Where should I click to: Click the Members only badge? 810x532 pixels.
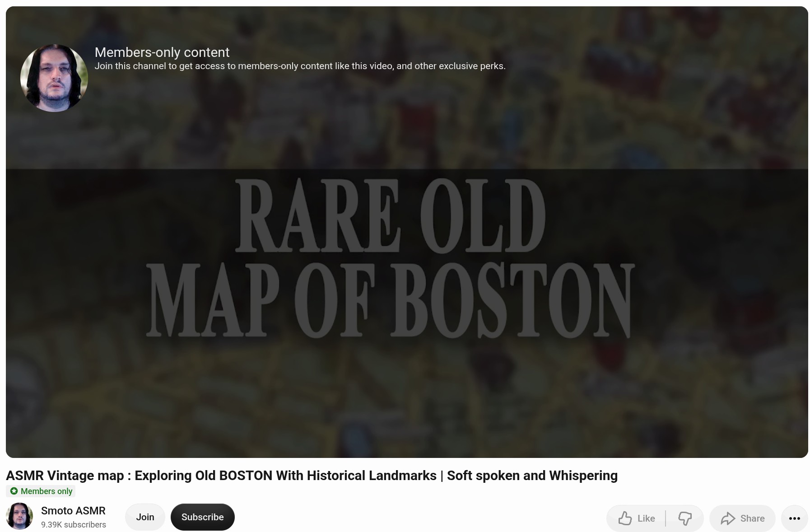[41, 491]
